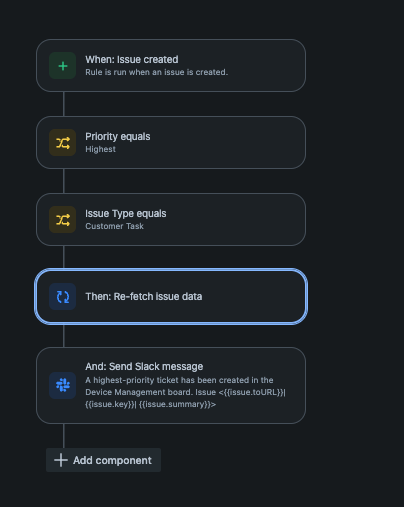Click the Slack message body preview text
The image size is (404, 507).
coord(185,392)
